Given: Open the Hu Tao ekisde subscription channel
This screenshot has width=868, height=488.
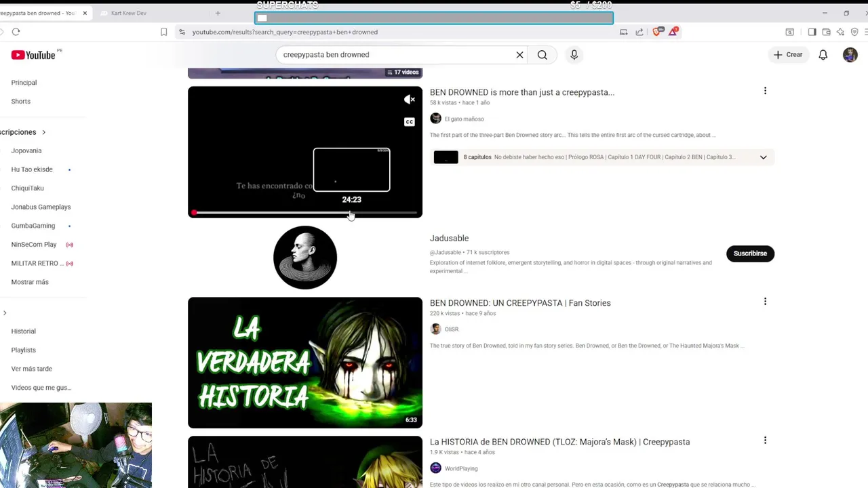Looking at the screenshot, I should tap(32, 169).
